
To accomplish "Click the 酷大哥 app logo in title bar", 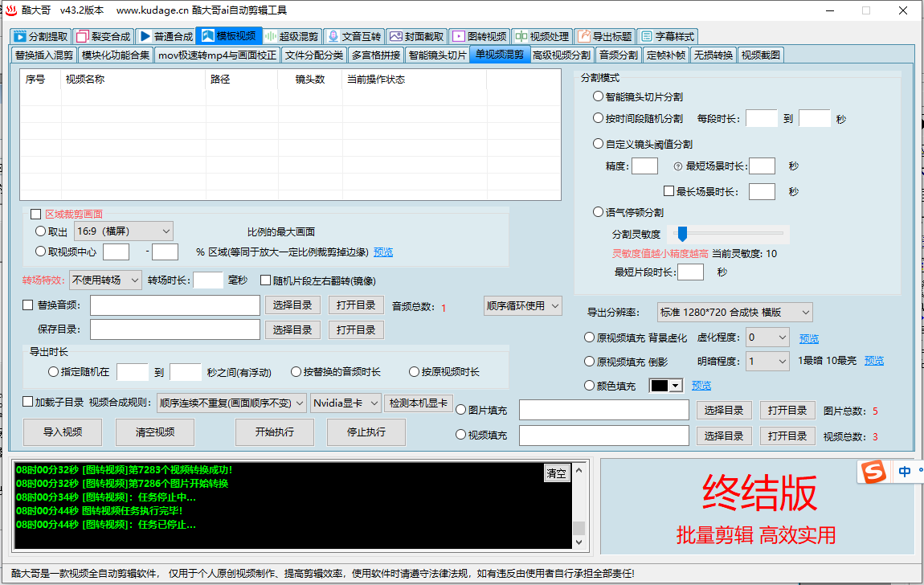I will click(x=11, y=10).
